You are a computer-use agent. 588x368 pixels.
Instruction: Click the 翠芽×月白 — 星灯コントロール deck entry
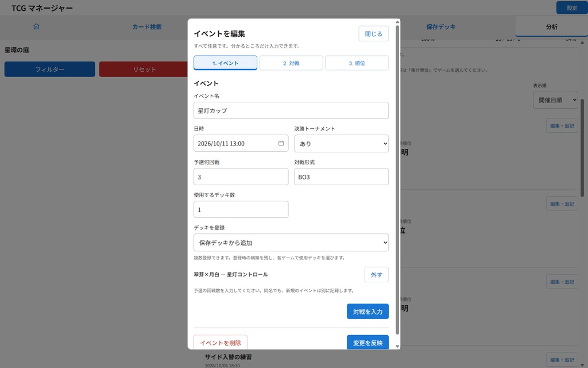[231, 274]
